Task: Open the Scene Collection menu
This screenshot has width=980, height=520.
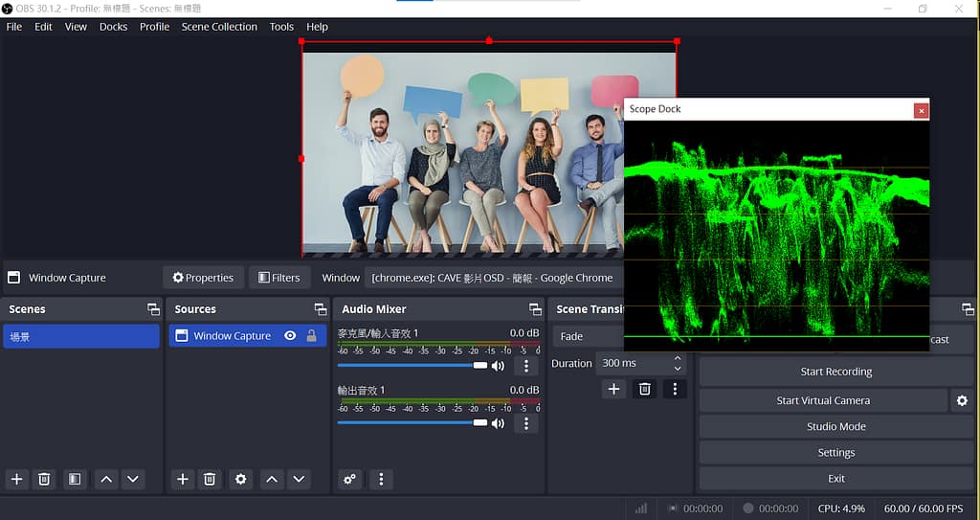Action: [219, 27]
